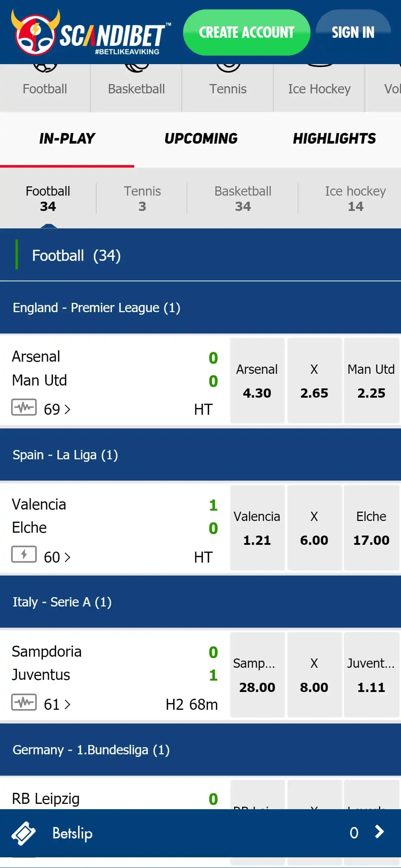
Task: Select the Football sport icon tile
Action: pyautogui.click(x=45, y=87)
